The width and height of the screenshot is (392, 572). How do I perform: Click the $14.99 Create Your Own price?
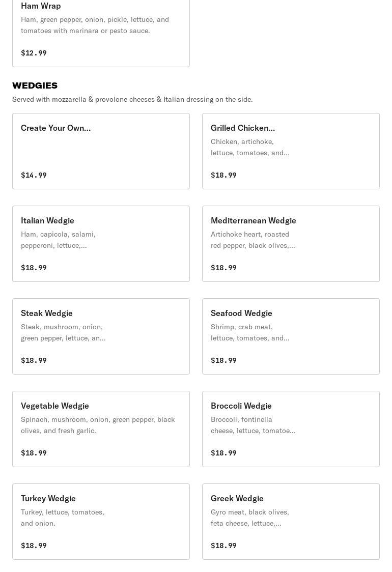click(x=34, y=175)
